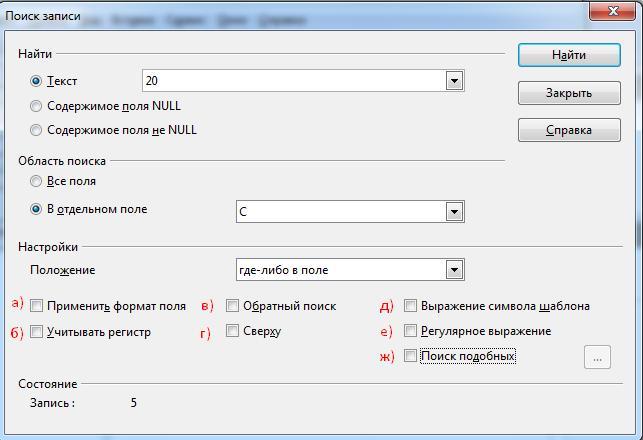Open similarity search options ellipsis button
The width and height of the screenshot is (643, 440).
point(597,357)
